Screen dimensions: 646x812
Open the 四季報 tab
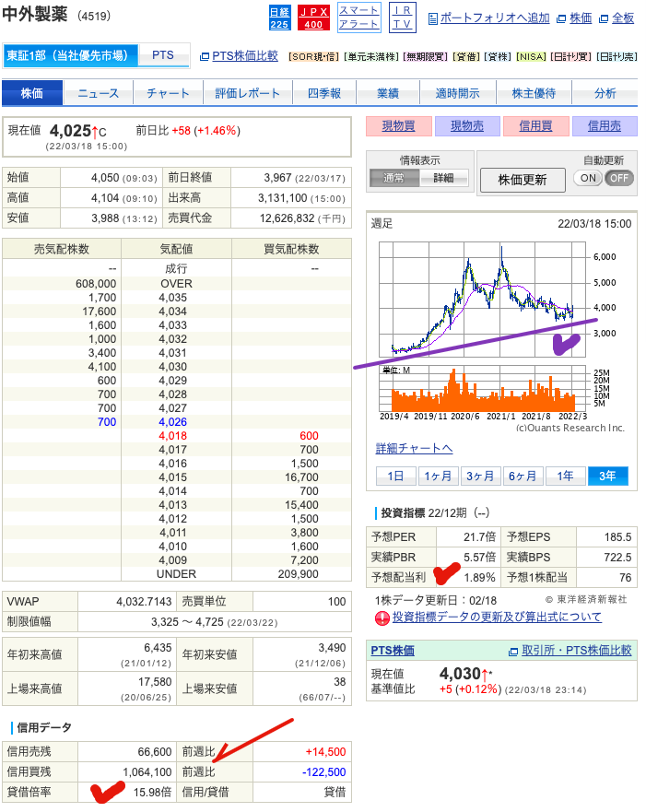tap(324, 93)
